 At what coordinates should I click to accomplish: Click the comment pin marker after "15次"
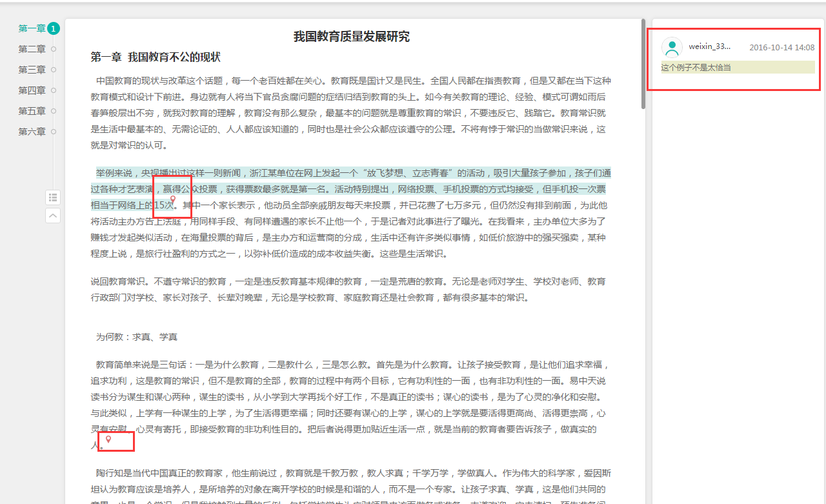172,201
